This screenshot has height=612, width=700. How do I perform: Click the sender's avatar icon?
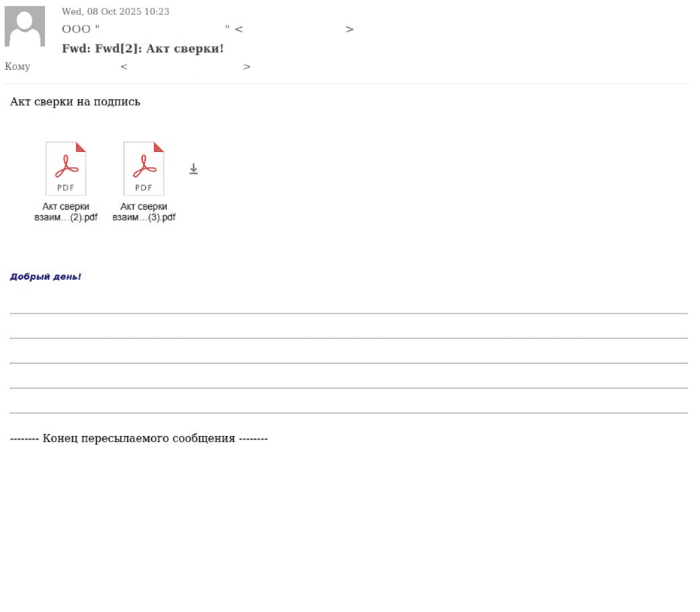(x=25, y=26)
